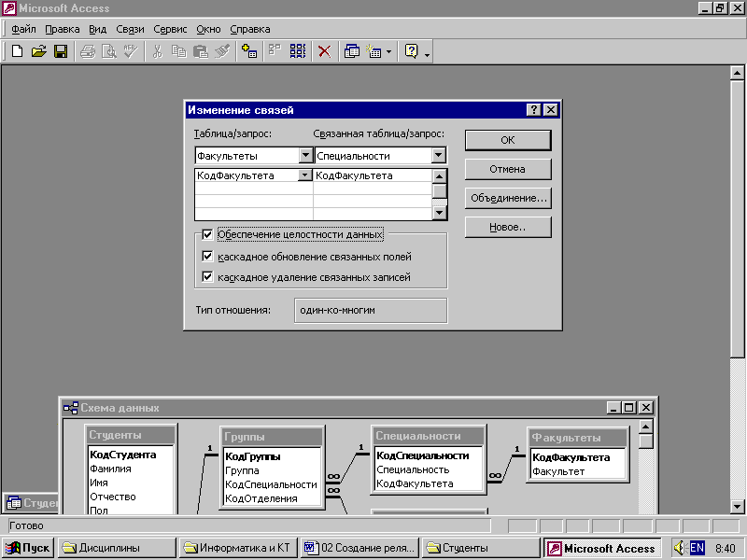747x560 pixels.
Task: Select КодГруппы in Группы table
Action: (x=252, y=456)
